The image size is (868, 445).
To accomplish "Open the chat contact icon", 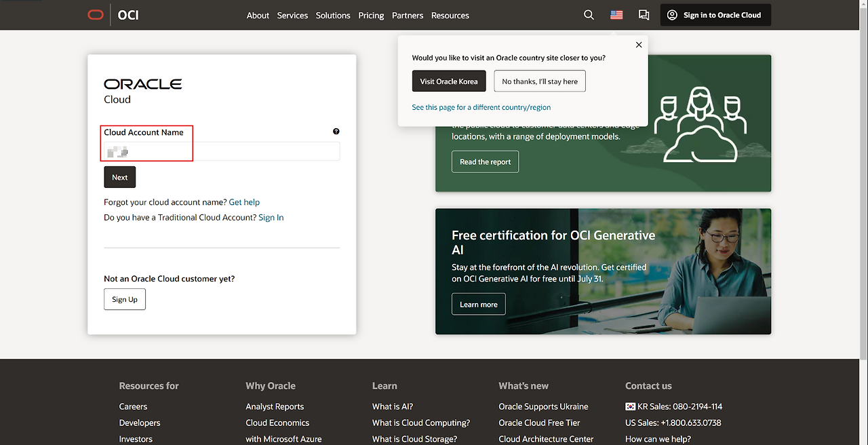I will [x=644, y=15].
